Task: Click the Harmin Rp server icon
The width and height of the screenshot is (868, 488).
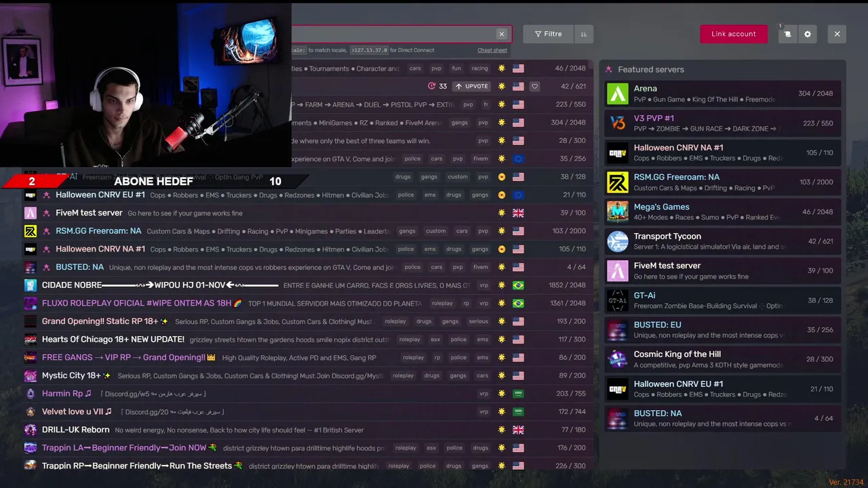Action: tap(31, 394)
